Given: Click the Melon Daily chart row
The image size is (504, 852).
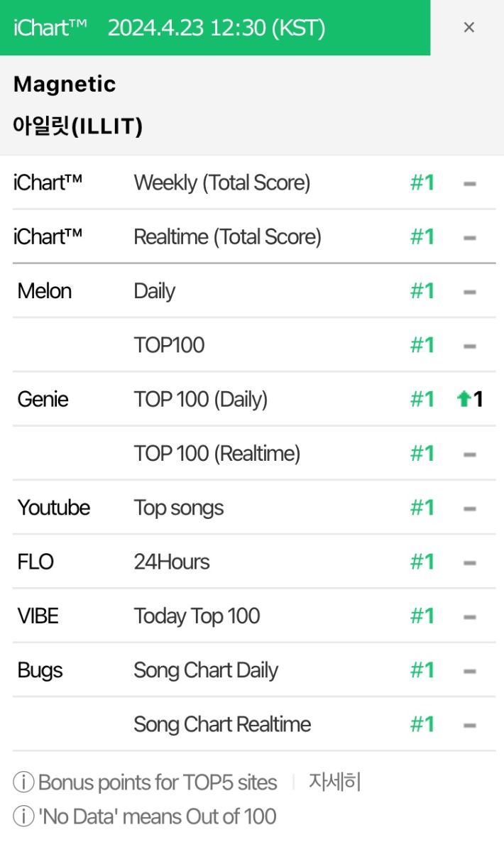Looking at the screenshot, I should coord(254,291).
